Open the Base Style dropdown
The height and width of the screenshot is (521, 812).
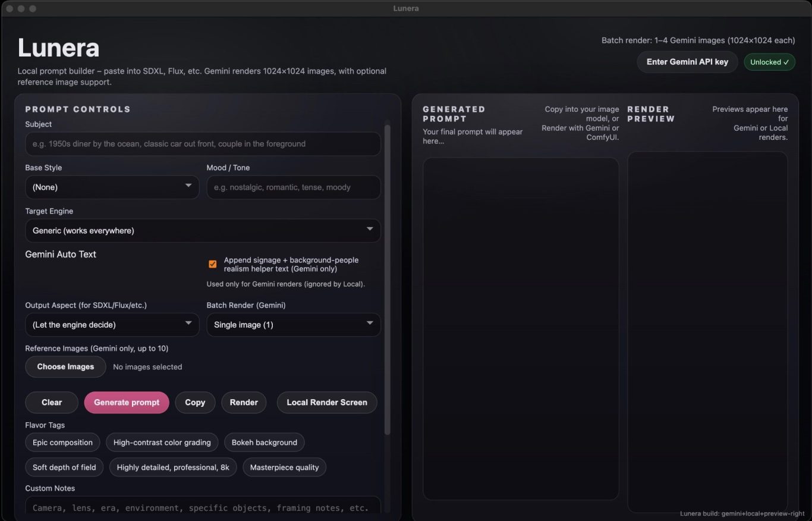(x=112, y=187)
